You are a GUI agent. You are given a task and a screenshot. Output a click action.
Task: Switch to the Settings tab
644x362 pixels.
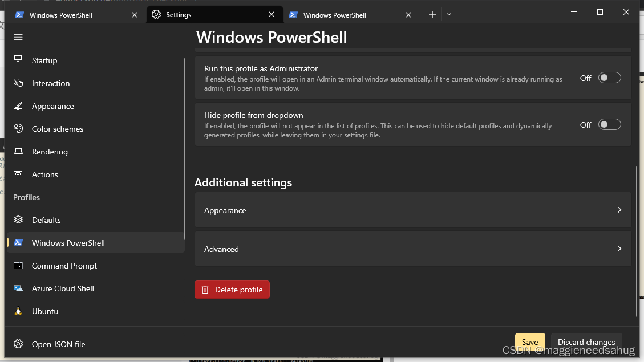(x=214, y=14)
